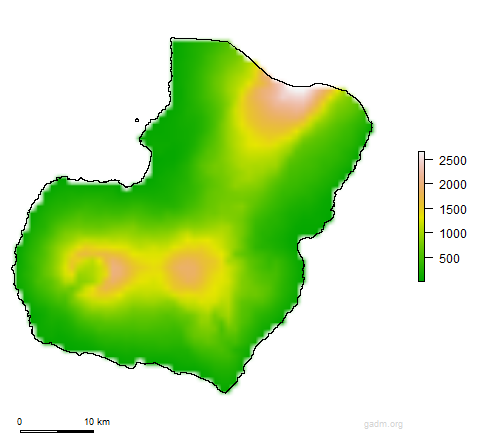
Task: Click the round orange peak in south-center
Action: click(189, 269)
